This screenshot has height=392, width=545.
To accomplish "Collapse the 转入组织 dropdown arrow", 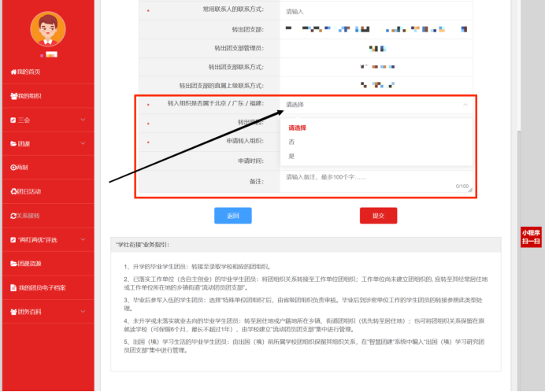I will [465, 104].
